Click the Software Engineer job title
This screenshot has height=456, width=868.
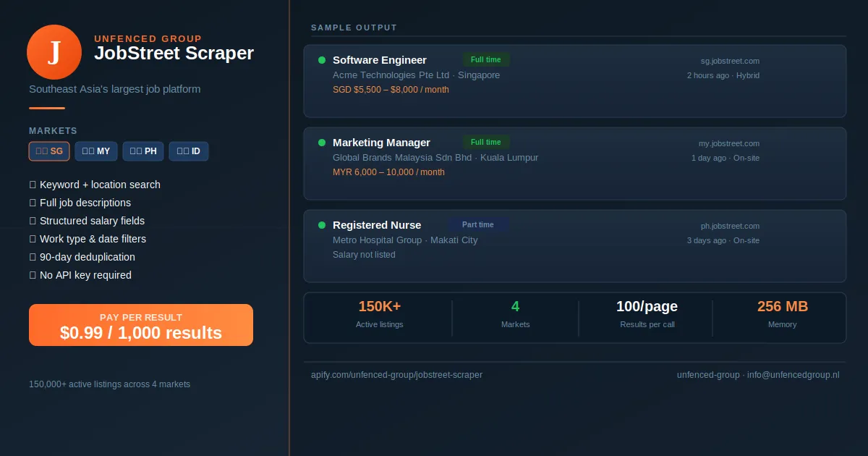coord(380,60)
